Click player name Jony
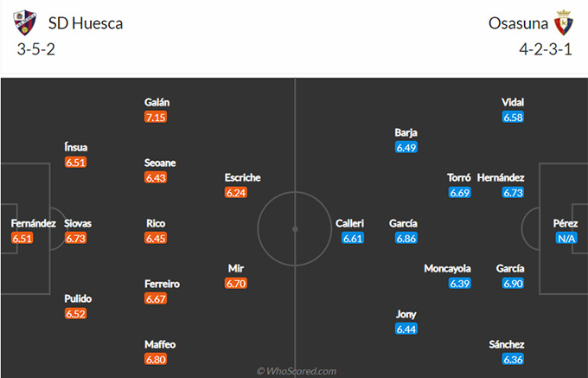Viewport: 588px width, 378px height. (x=406, y=314)
